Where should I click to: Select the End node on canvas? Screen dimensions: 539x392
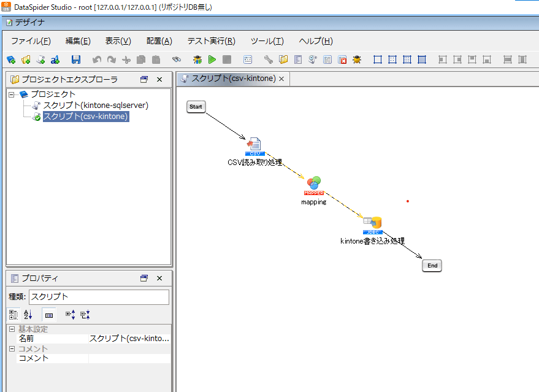coord(432,266)
